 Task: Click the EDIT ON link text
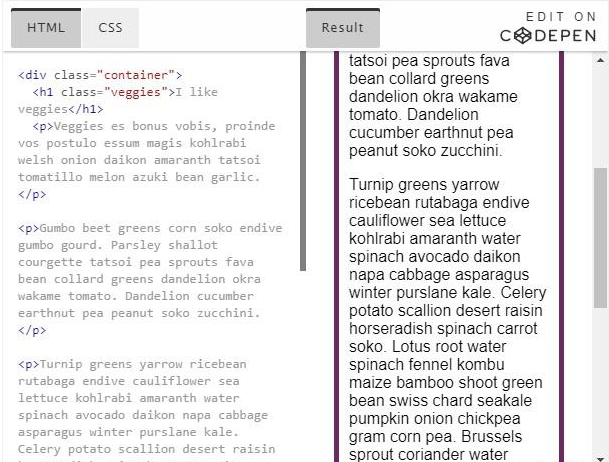tap(560, 17)
